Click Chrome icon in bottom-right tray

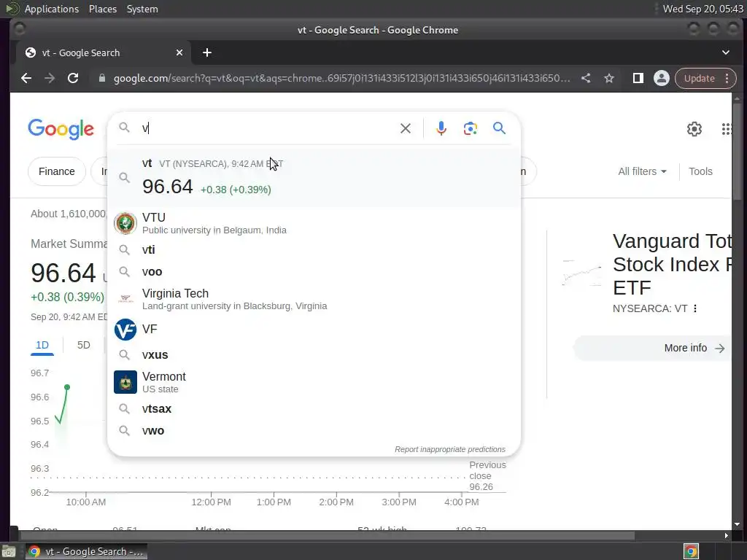coord(691,551)
